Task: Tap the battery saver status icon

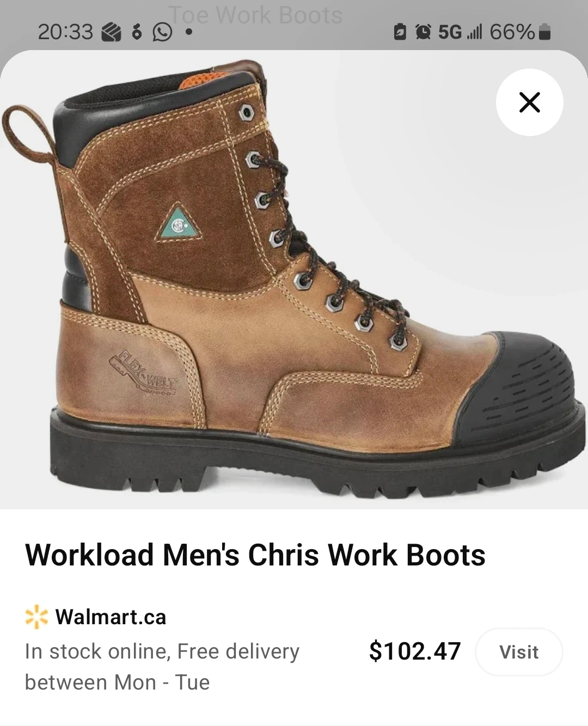Action: pos(400,33)
